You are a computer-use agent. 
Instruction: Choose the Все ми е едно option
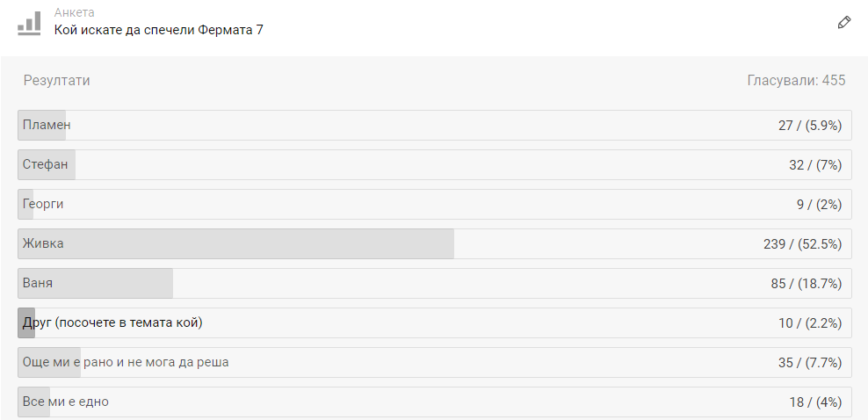[435, 402]
